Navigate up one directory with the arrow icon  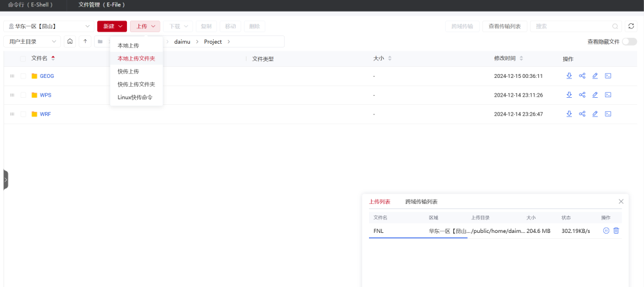tap(86, 41)
